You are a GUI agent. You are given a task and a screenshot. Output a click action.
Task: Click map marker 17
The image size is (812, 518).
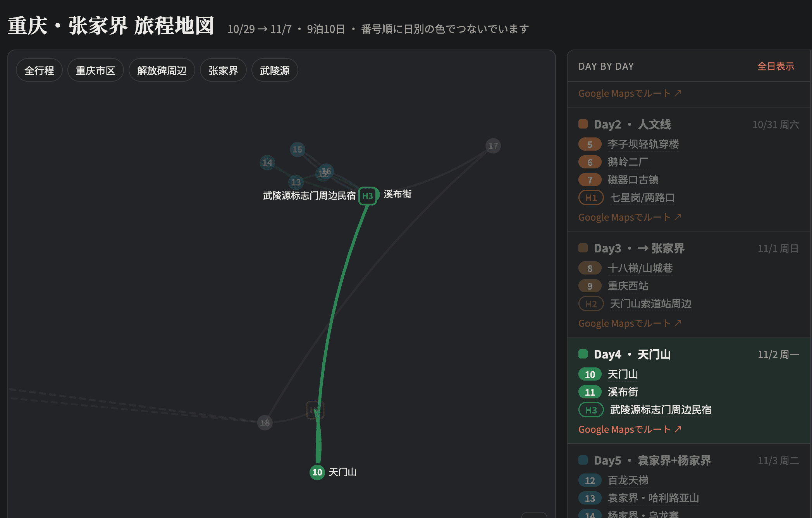tap(493, 146)
